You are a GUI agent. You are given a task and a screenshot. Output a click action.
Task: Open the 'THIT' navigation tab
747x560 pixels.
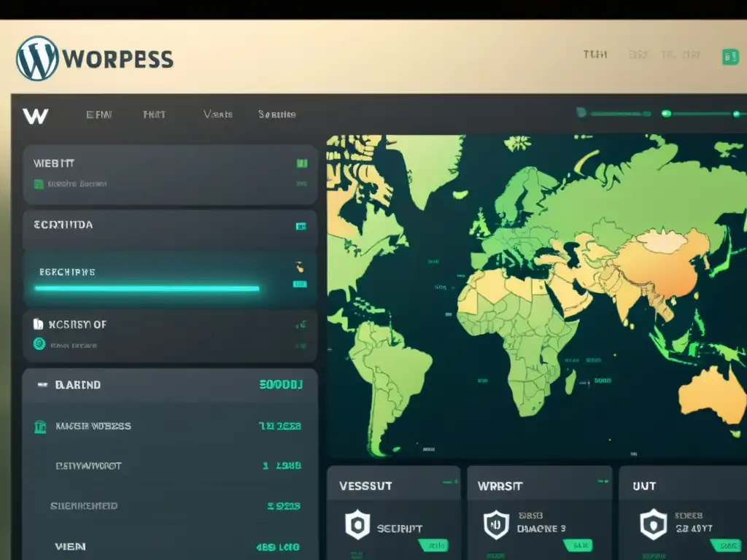point(154,114)
